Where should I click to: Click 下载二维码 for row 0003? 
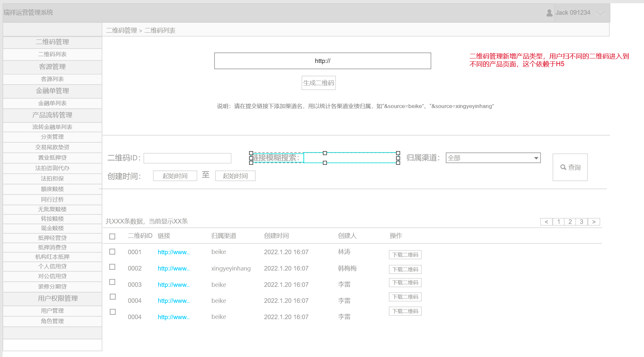coord(405,283)
